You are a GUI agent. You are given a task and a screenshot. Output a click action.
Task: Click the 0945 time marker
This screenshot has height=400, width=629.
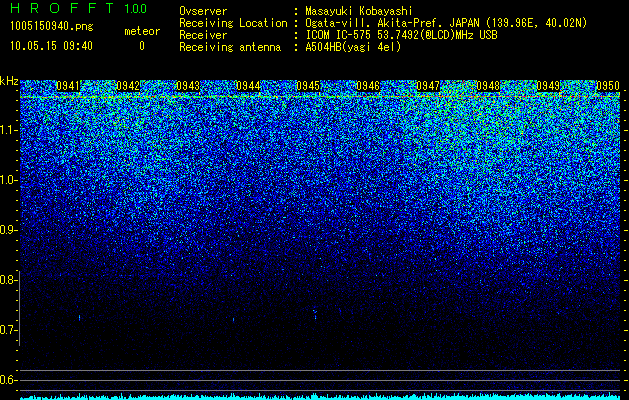tap(308, 86)
